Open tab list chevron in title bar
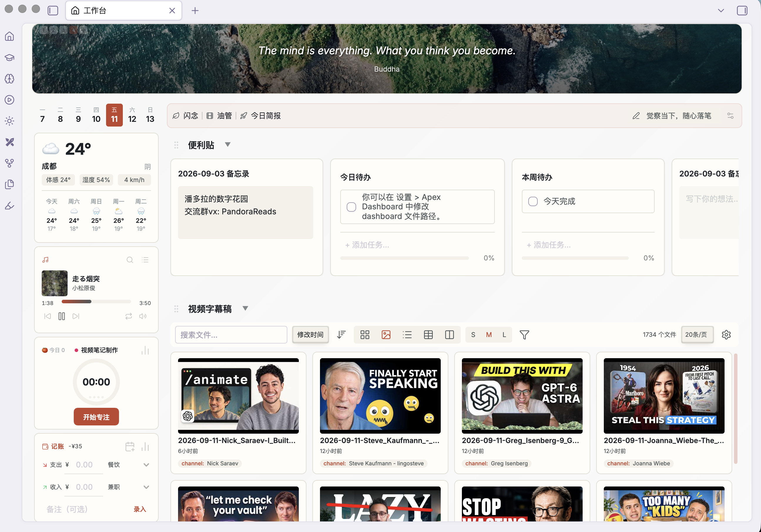Image resolution: width=761 pixels, height=532 pixels. point(720,11)
